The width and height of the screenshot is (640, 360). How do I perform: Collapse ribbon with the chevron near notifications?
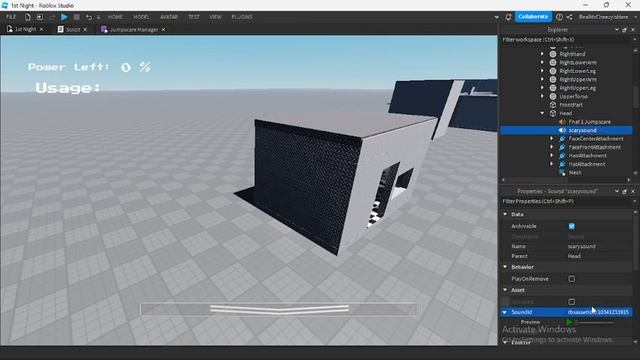point(496,17)
